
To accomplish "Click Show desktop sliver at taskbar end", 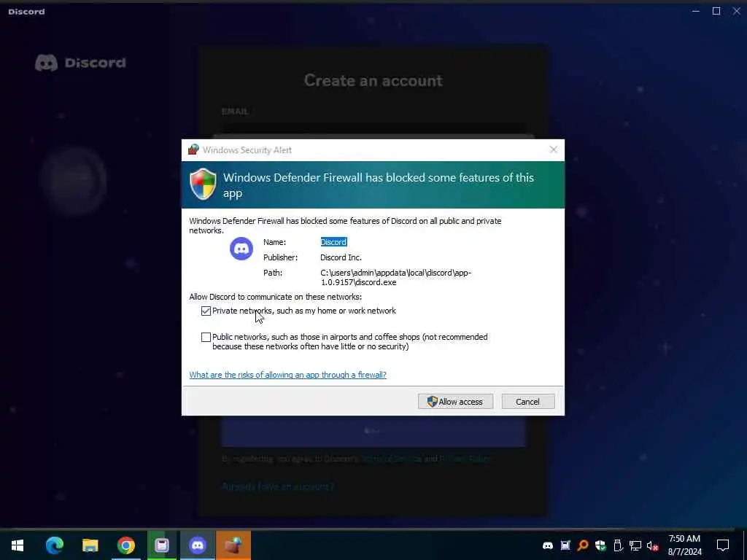I will [x=745, y=545].
